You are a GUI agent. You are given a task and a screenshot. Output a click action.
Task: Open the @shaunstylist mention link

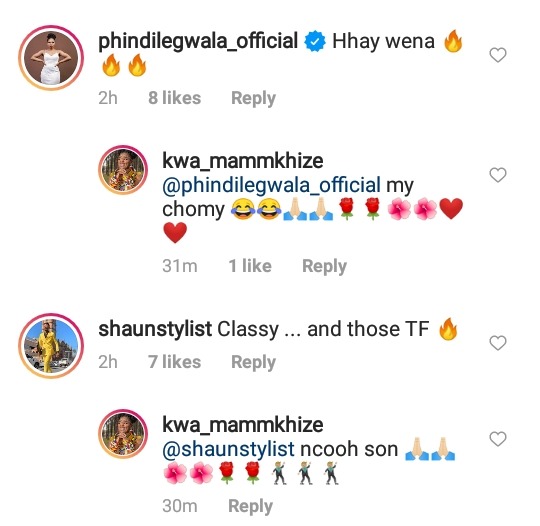coord(228,449)
